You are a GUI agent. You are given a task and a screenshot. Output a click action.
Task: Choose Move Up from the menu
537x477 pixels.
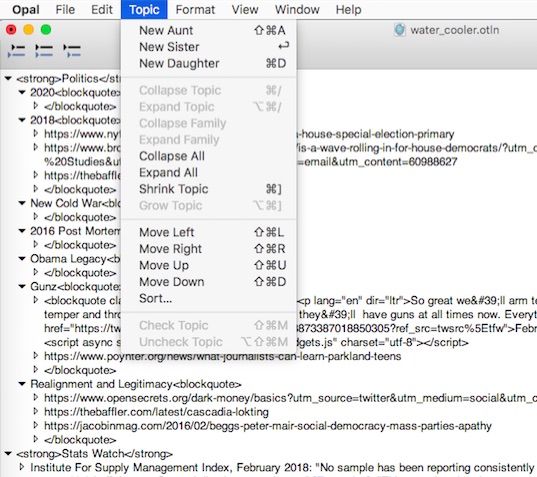tap(209, 265)
